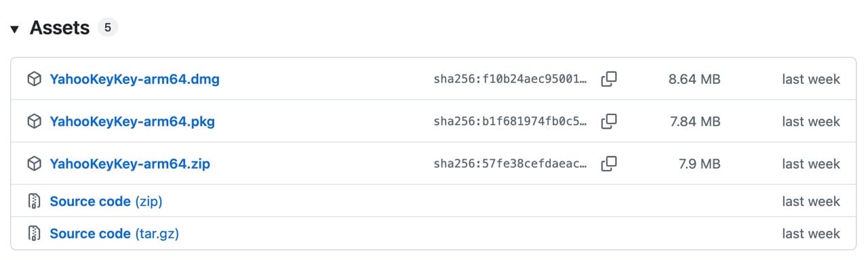Click the archive icon beside Source code (tar.gz)
This screenshot has height=260, width=868.
tap(34, 234)
